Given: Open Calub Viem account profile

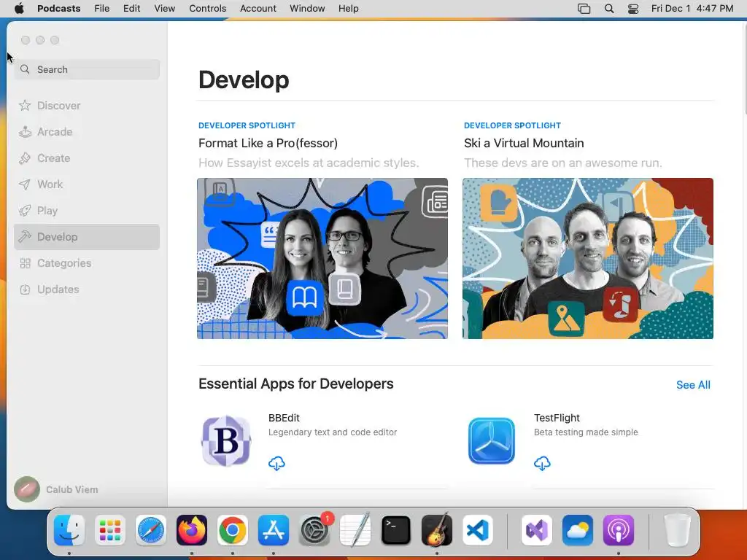Looking at the screenshot, I should point(56,489).
